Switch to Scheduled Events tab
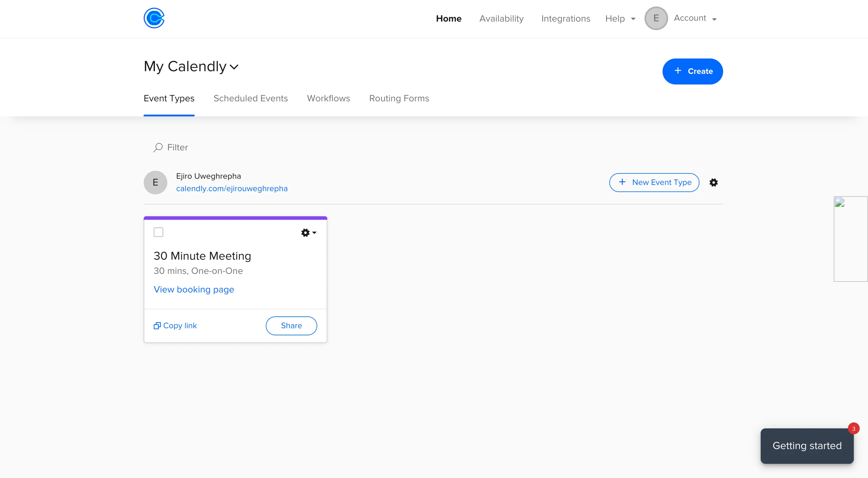This screenshot has height=478, width=868. 250,98
